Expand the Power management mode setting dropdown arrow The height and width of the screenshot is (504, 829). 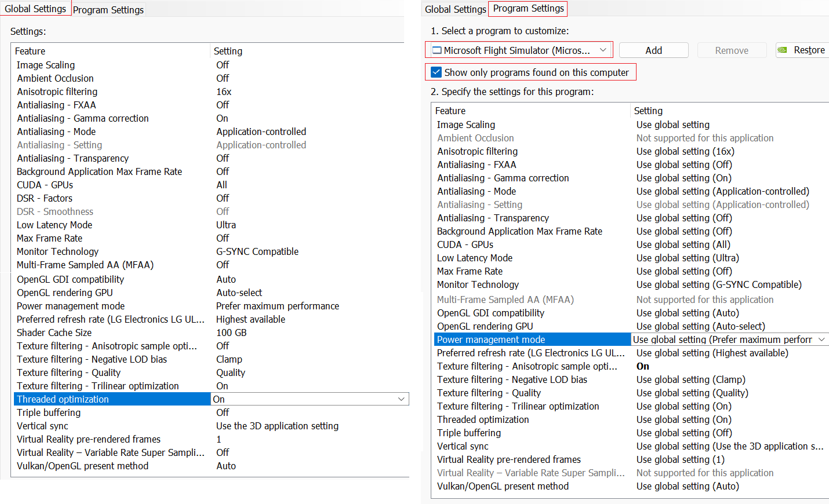pos(821,339)
